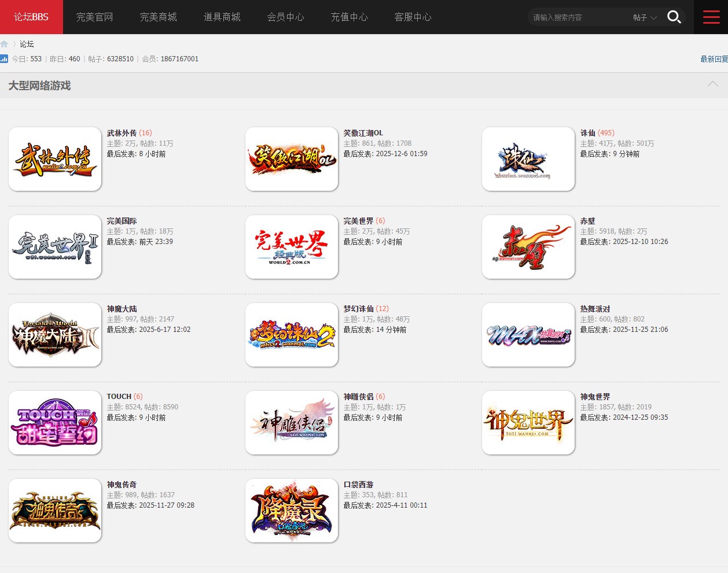This screenshot has width=728, height=573.
Task: Open 客服中心 from top navigation
Action: [413, 17]
